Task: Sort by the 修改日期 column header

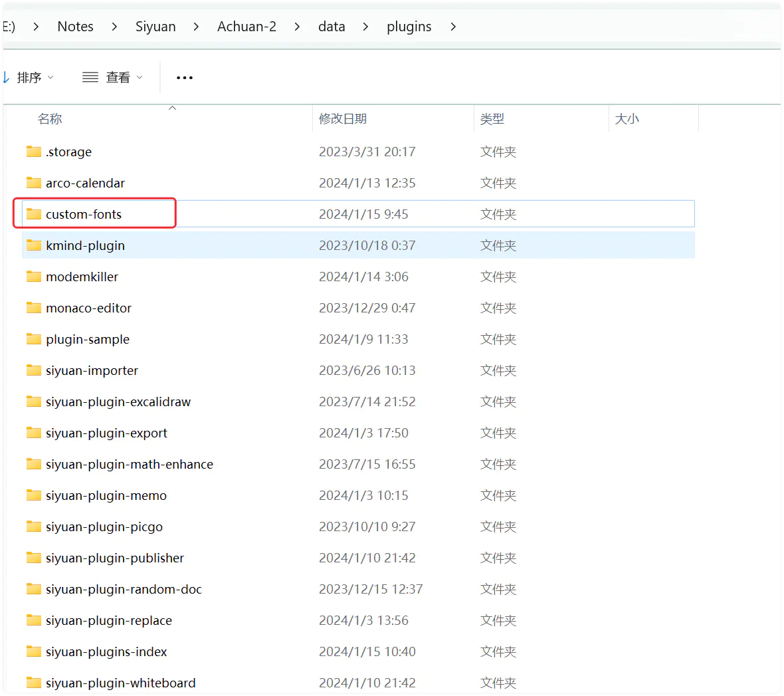Action: (x=343, y=119)
